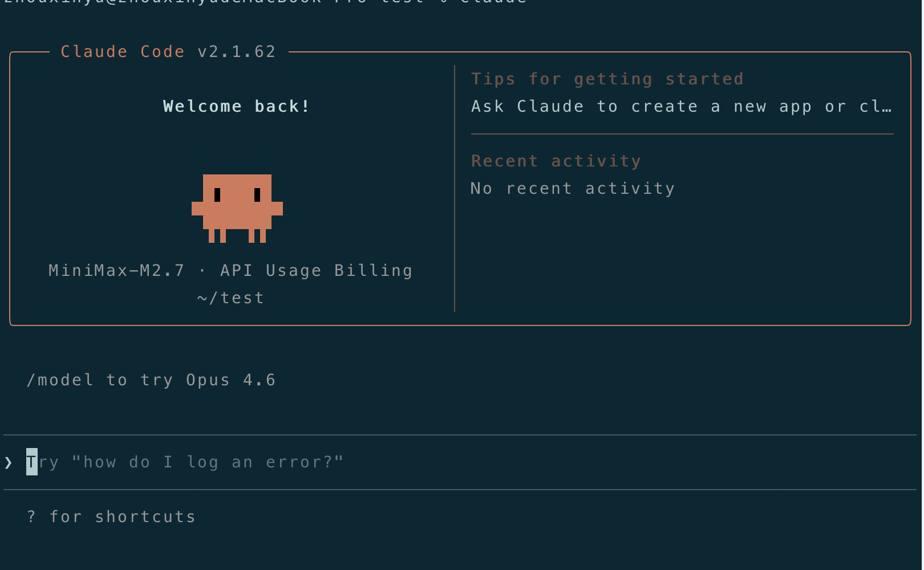Screen dimensions: 924x570
Task: Click the "Welcome back!" greeting
Action: [237, 107]
